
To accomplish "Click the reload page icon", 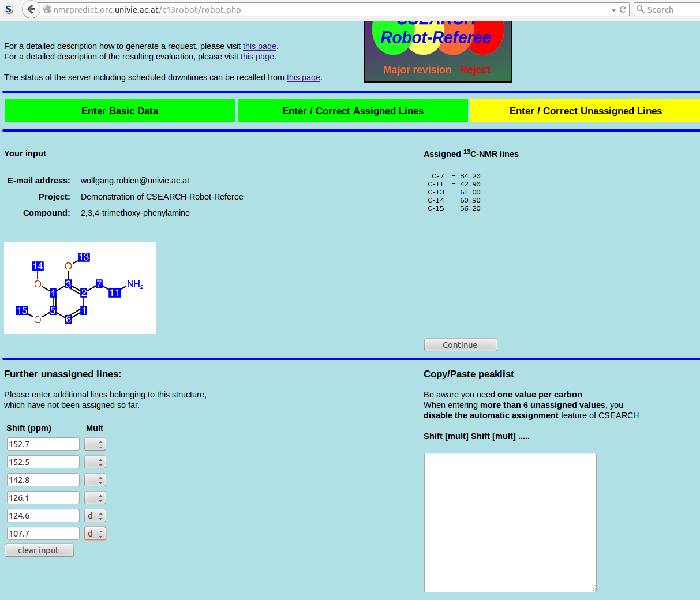I will (x=623, y=9).
